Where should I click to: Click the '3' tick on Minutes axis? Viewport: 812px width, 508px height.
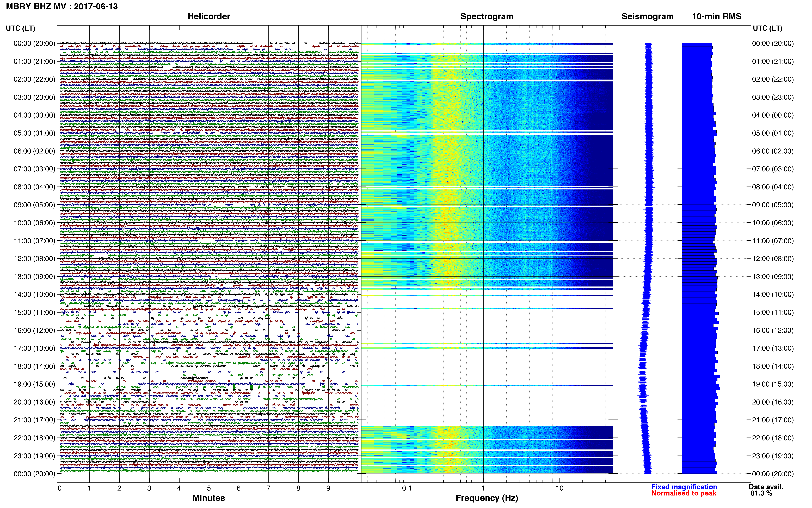(149, 488)
